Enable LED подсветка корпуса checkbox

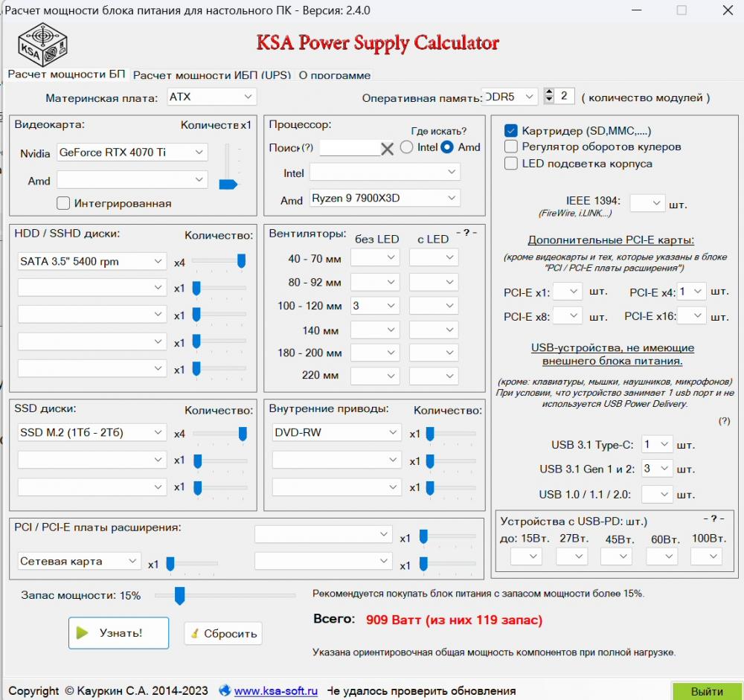510,163
